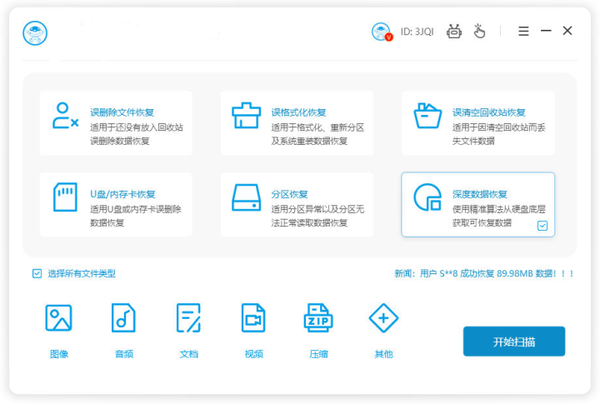This screenshot has width=600, height=404.
Task: Select the 压缩 ZIP file type icon
Action: click(318, 318)
